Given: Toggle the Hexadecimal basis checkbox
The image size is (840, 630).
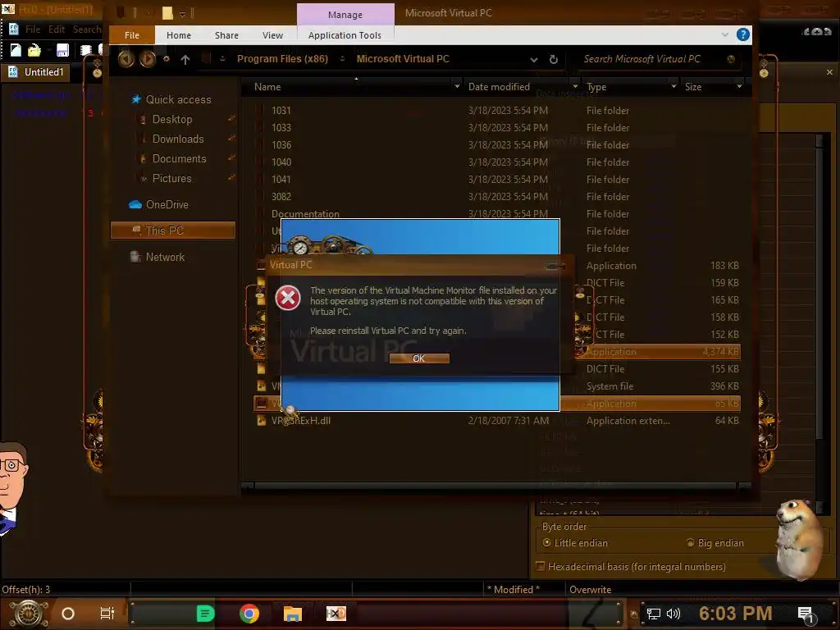Looking at the screenshot, I should [541, 566].
